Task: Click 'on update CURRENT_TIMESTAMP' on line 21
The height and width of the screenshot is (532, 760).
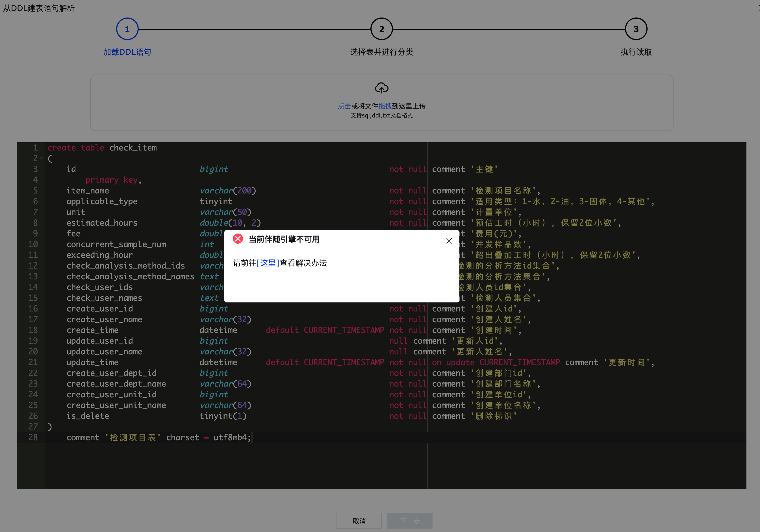Action: click(496, 362)
